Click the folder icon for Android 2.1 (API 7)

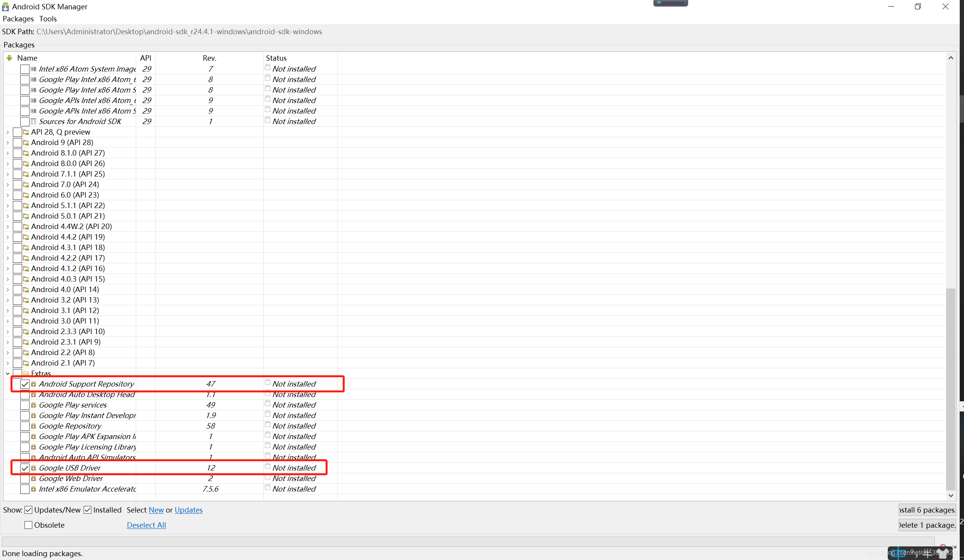pyautogui.click(x=26, y=363)
